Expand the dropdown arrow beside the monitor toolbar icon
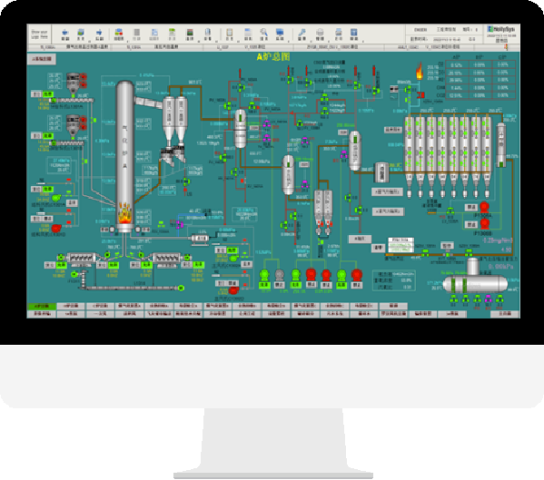Image resolution: width=544 pixels, height=480 pixels. tap(288, 41)
